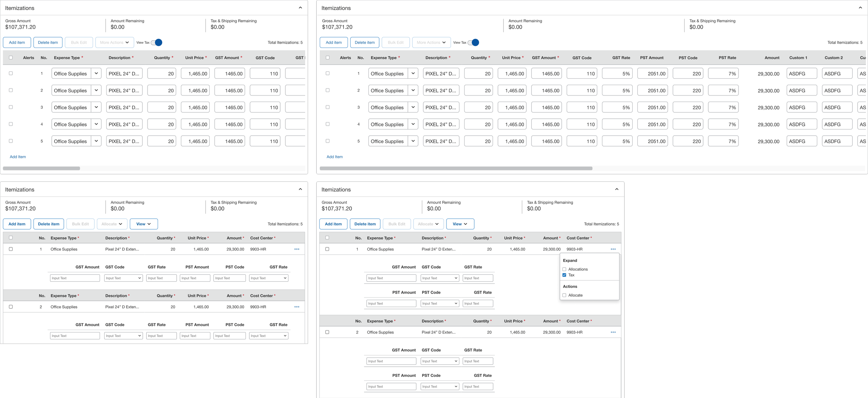
Task: Click Add item button in top-left panel
Action: 17,42
